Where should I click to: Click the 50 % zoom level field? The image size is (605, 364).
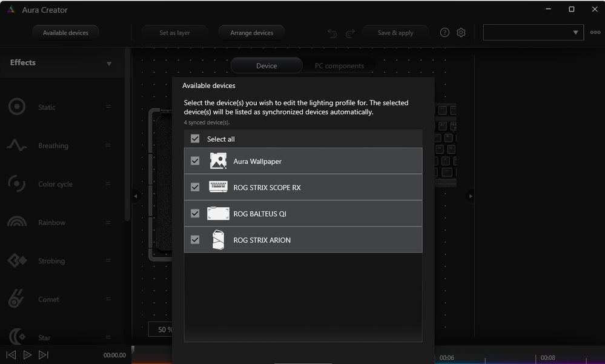[x=160, y=329]
